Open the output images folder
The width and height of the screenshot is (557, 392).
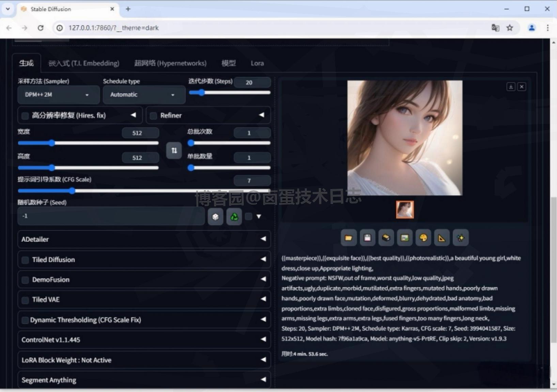(349, 238)
